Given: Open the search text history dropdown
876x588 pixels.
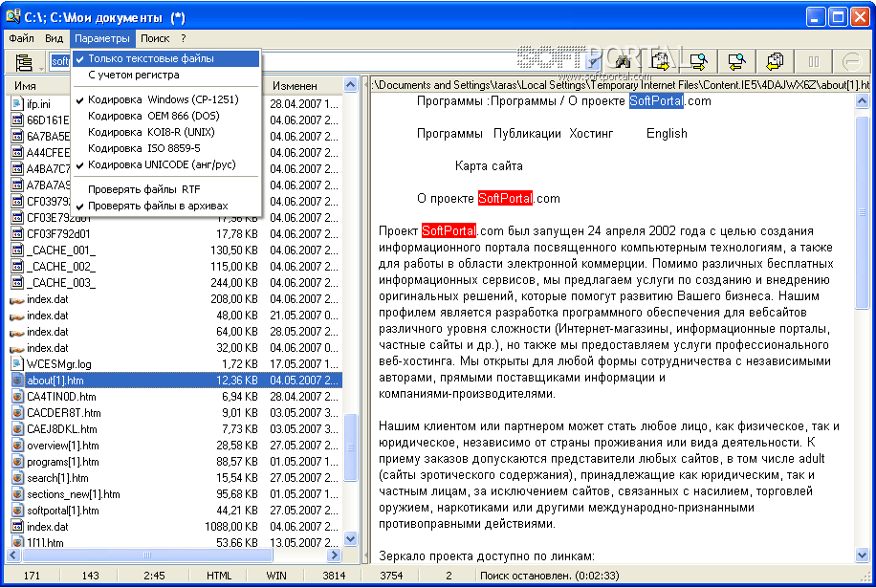Looking at the screenshot, I should [593, 61].
